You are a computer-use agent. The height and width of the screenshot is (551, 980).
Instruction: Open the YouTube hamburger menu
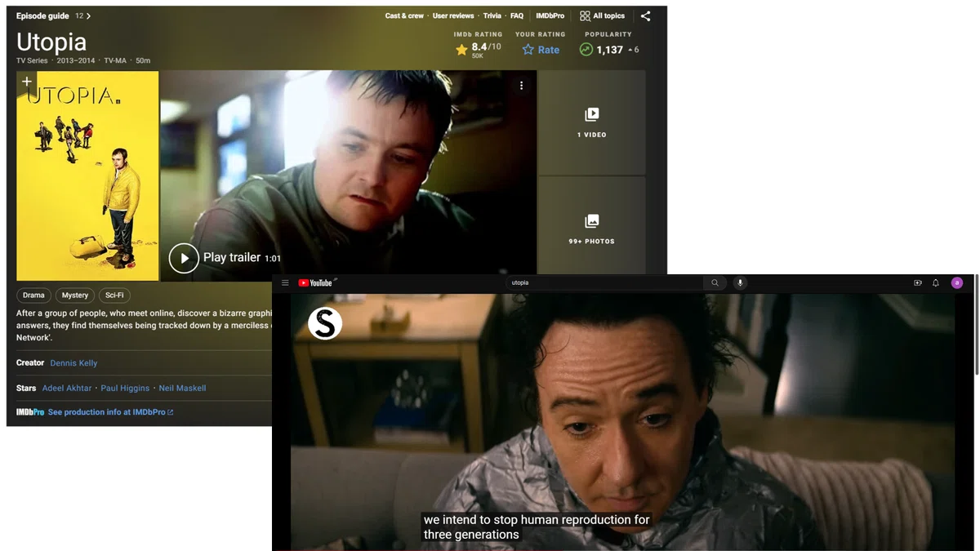point(285,283)
